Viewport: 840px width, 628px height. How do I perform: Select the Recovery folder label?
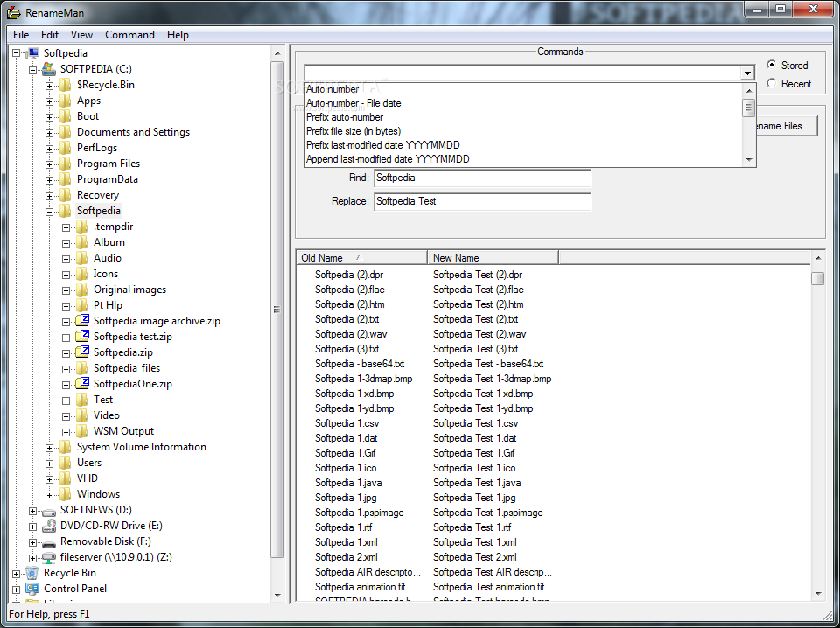97,195
